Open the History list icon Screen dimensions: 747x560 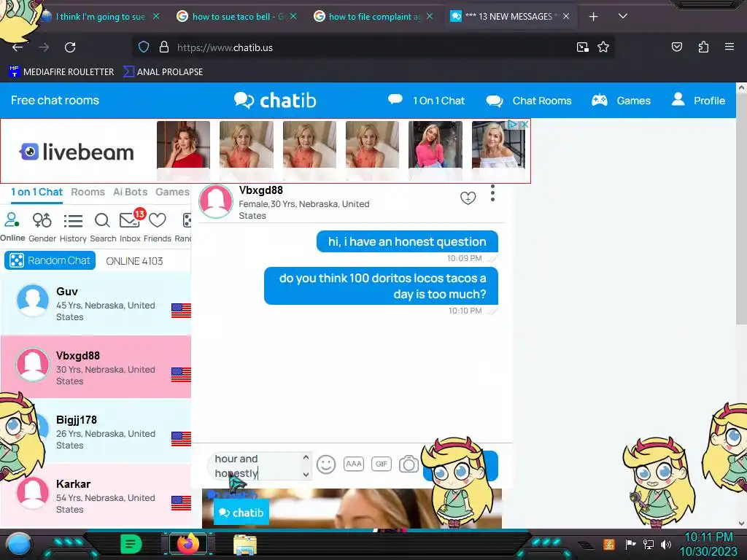[73, 227]
